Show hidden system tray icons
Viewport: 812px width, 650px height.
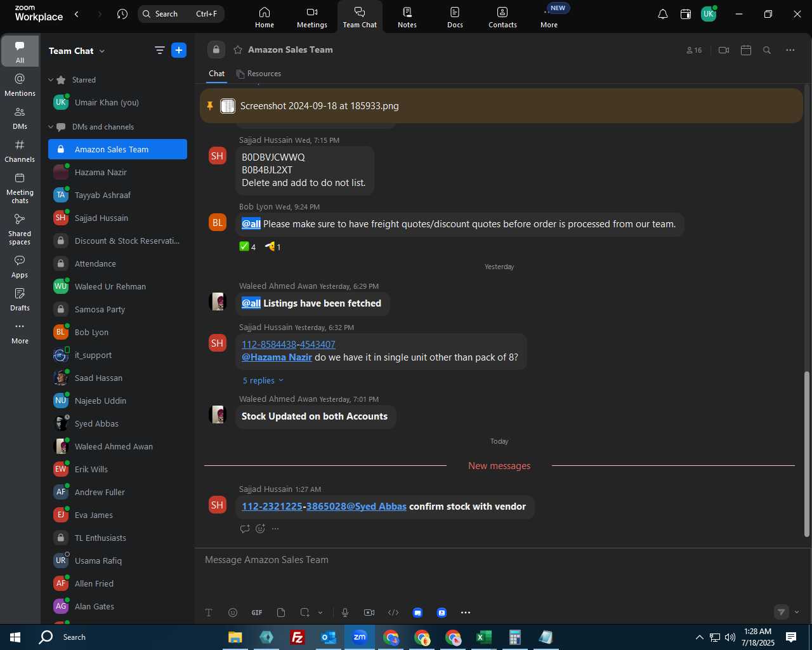coord(699,637)
